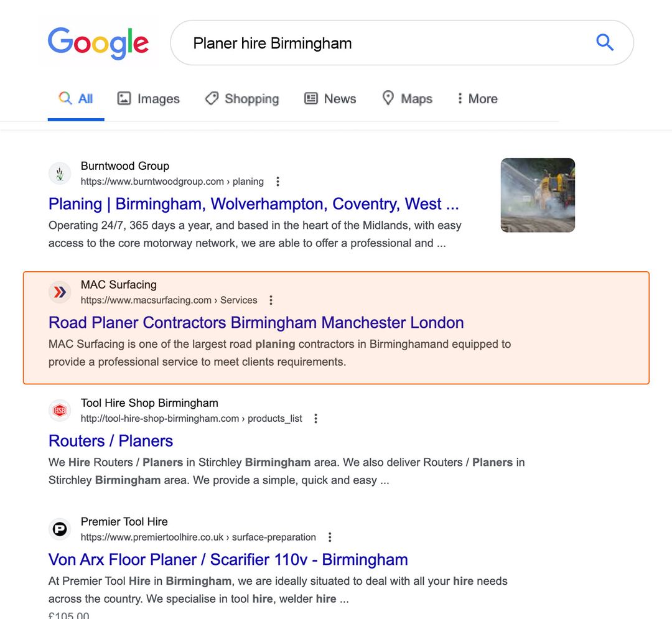
Task: Click the Google logo
Action: 98,42
